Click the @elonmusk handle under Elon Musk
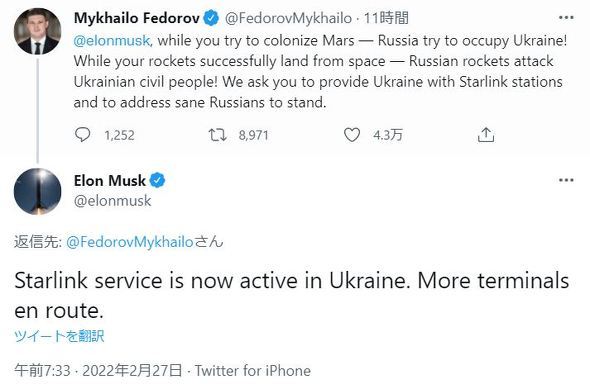Screen dimensions: 590x389 pyautogui.click(x=113, y=201)
